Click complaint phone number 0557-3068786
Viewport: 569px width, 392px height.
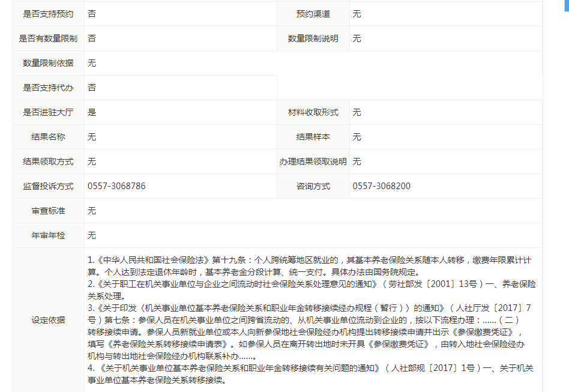116,186
